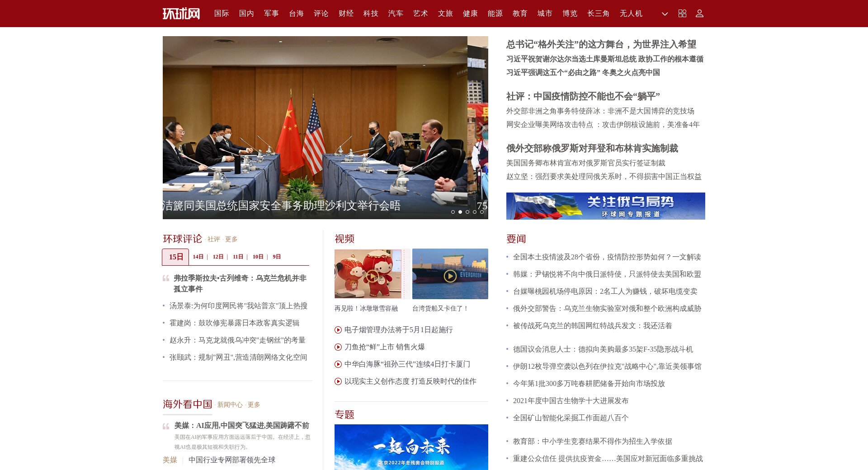Open the 社评 link beside 环球评论
Screen dimensions: 868x470
[x=213, y=240]
